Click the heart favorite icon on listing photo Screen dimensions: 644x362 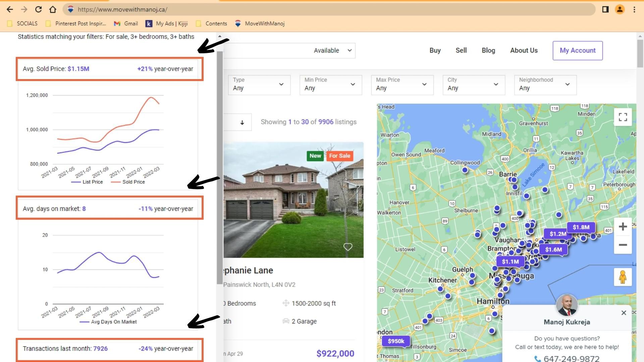tap(348, 247)
